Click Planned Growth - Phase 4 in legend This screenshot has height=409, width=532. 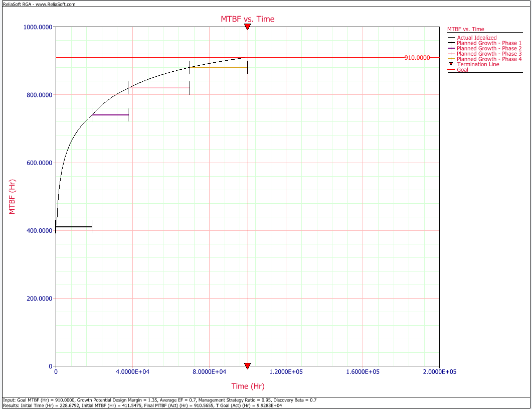click(x=489, y=59)
